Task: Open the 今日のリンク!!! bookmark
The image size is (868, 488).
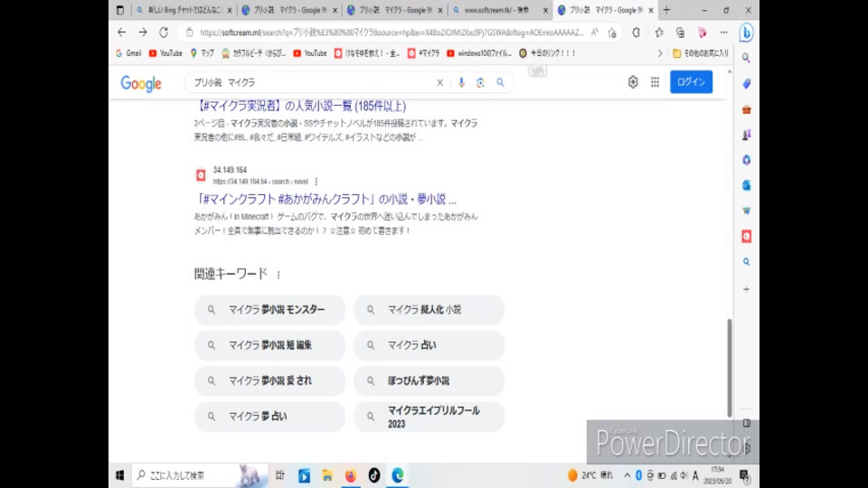Action: 548,53
